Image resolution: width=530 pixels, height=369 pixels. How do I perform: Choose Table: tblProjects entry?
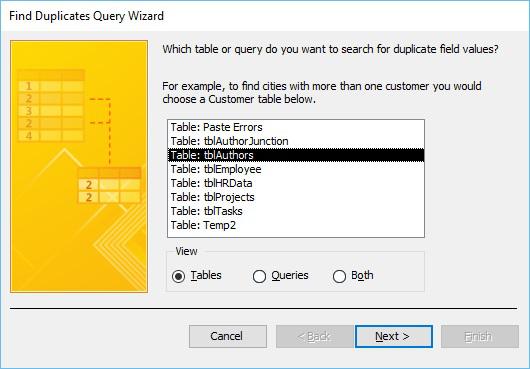(x=296, y=197)
